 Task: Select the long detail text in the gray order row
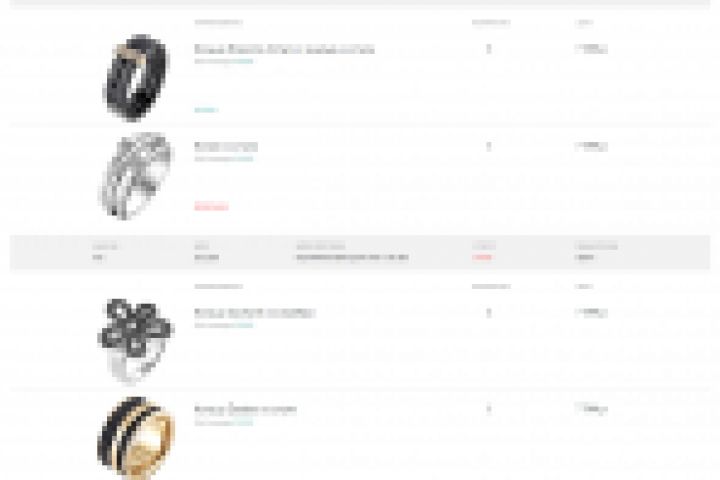coord(352,257)
